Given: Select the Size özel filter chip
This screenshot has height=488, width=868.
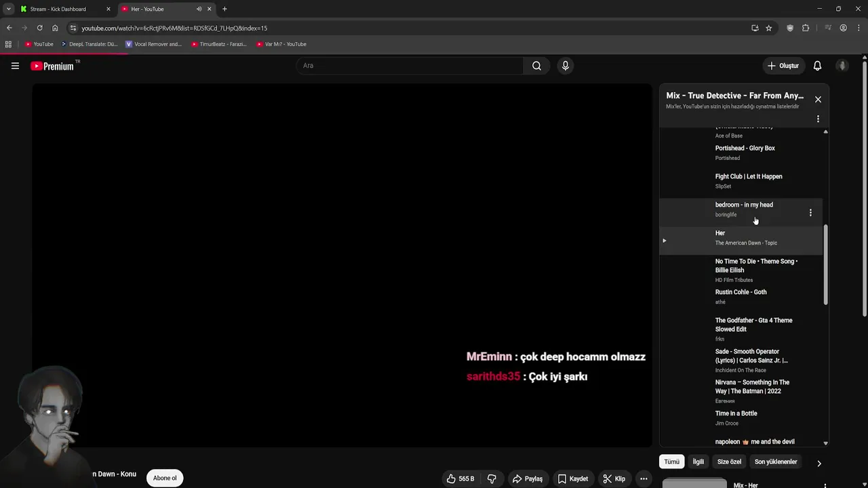Looking at the screenshot, I should tap(729, 462).
